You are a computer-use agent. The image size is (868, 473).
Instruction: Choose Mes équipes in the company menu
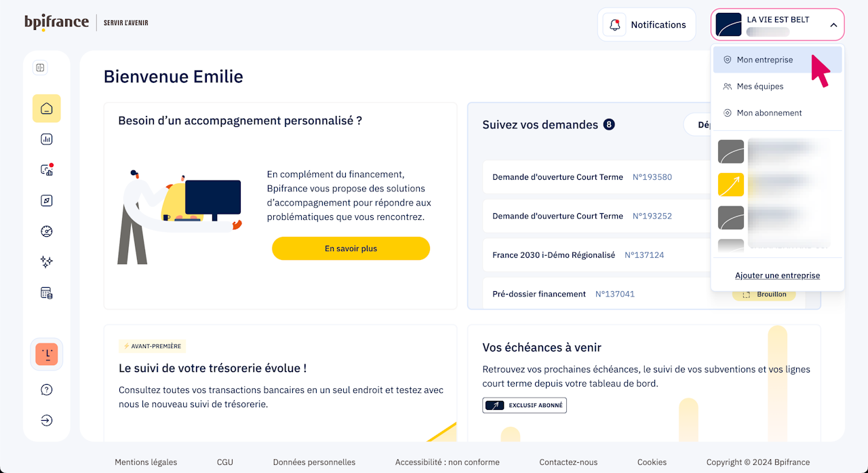coord(759,86)
